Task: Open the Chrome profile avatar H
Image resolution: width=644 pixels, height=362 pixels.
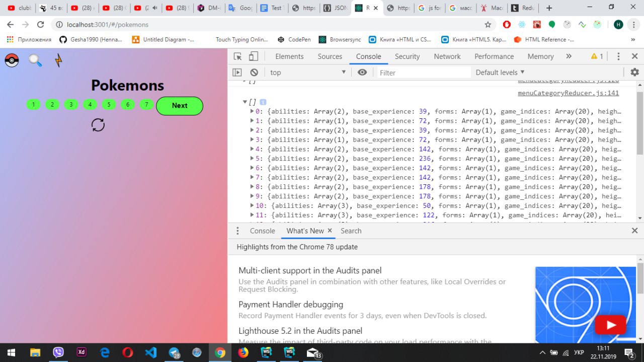Action: click(x=618, y=24)
